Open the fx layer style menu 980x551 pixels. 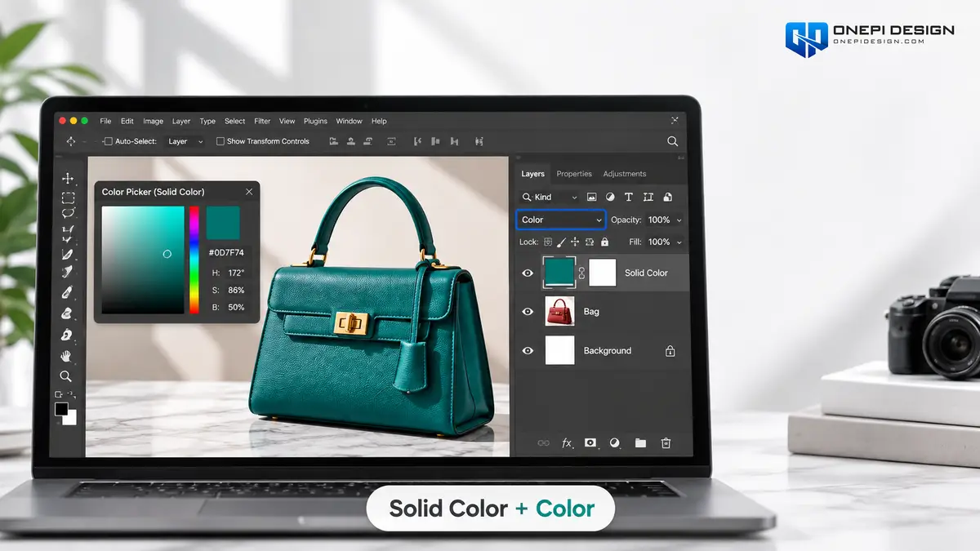[567, 442]
